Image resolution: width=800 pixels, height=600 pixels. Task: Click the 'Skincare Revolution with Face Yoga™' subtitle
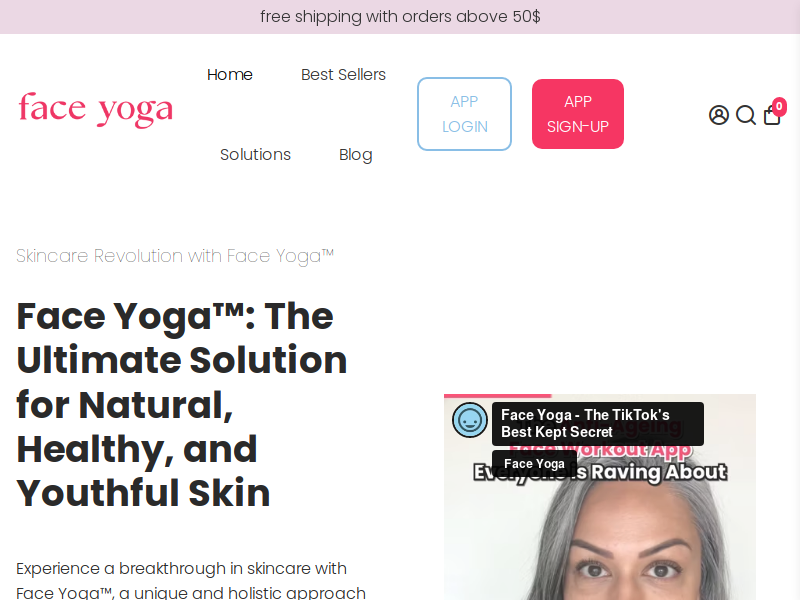coord(174,256)
